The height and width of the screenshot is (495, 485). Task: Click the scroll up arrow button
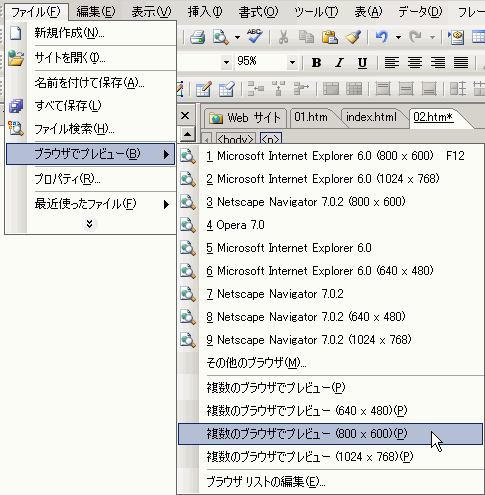[x=188, y=134]
